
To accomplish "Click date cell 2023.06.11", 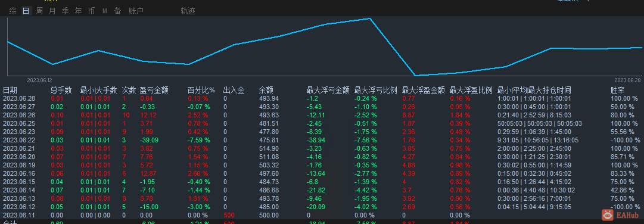I will point(19,215).
